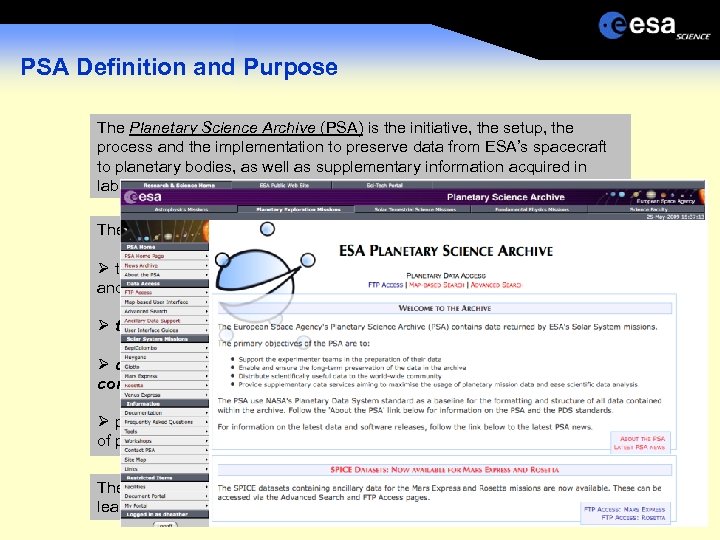Viewport: 720px width, 540px height.
Task: Click the ESA logo in the purple website header
Action: pyautogui.click(x=143, y=197)
